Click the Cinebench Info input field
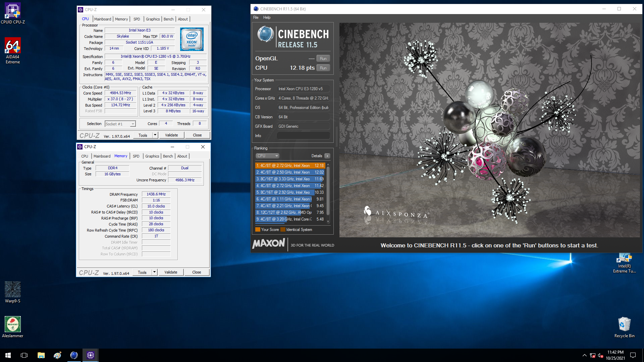Image resolution: width=644 pixels, height=362 pixels. click(303, 136)
